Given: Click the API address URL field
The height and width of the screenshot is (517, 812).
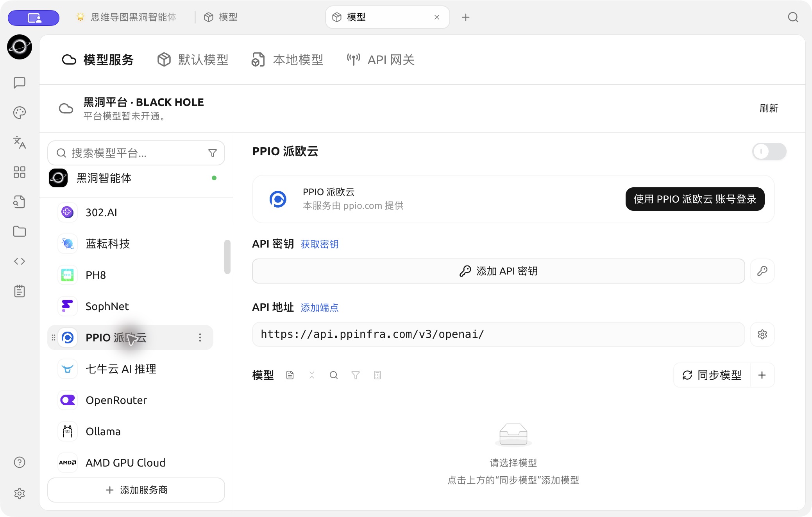Looking at the screenshot, I should click(x=499, y=334).
